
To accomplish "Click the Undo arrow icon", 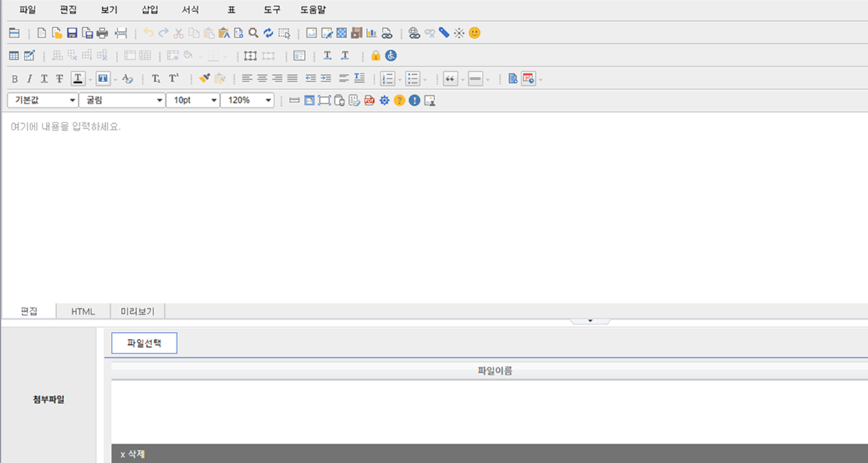I will click(148, 33).
